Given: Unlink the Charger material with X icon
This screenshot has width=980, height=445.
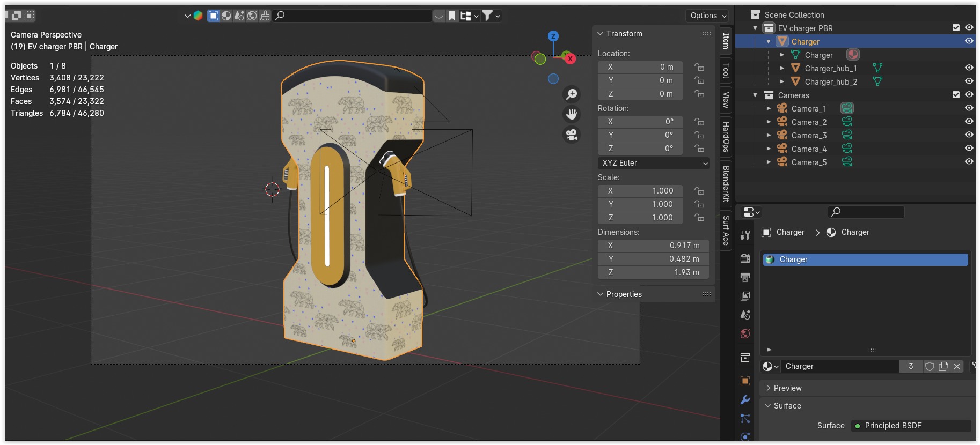Looking at the screenshot, I should (x=957, y=366).
